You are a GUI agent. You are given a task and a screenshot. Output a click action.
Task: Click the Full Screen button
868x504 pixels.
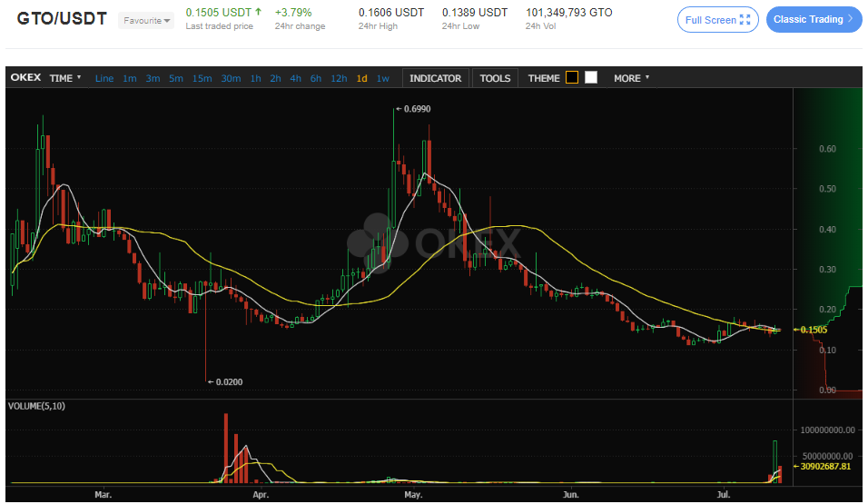coord(717,20)
